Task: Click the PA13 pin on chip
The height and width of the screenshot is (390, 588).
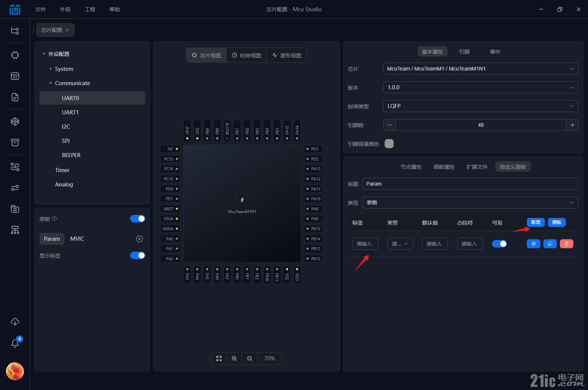Action: coord(313,169)
